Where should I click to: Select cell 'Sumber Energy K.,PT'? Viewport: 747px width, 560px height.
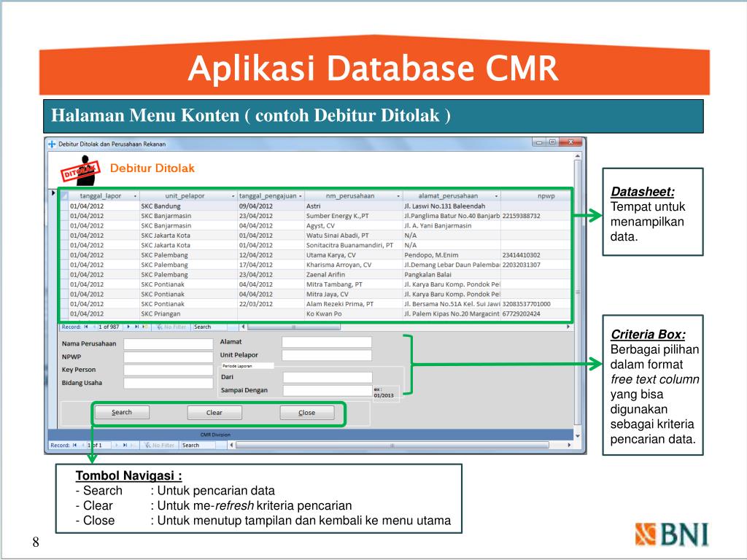coord(354,216)
